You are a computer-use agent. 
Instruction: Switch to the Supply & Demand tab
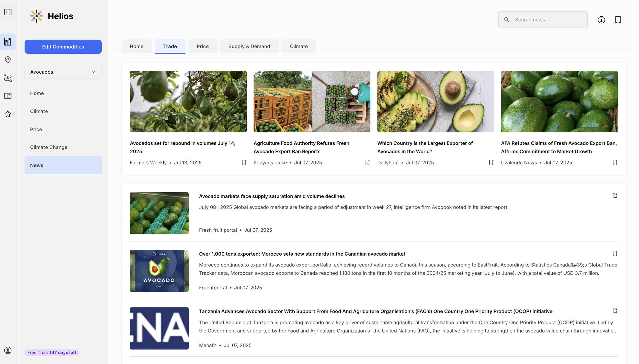(x=249, y=46)
